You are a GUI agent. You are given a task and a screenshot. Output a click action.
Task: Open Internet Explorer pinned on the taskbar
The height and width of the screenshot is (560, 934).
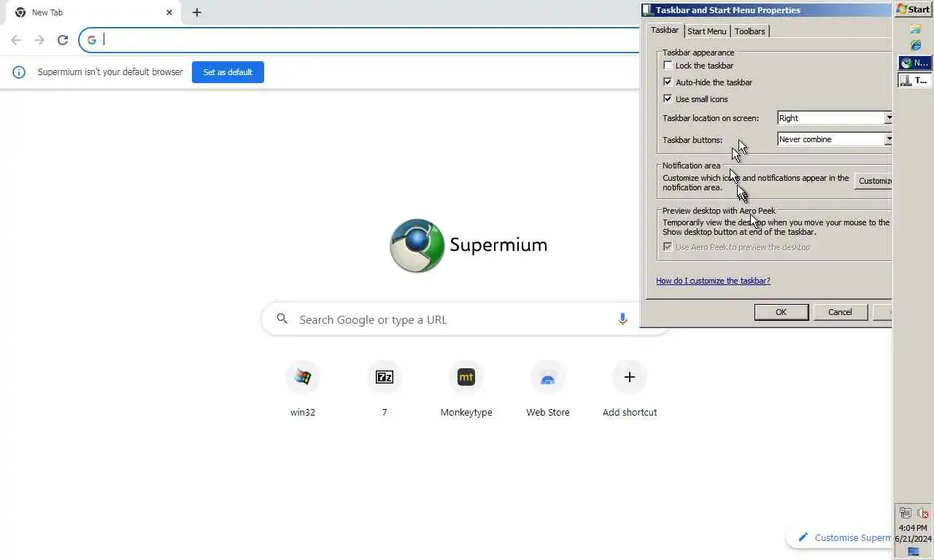915,46
